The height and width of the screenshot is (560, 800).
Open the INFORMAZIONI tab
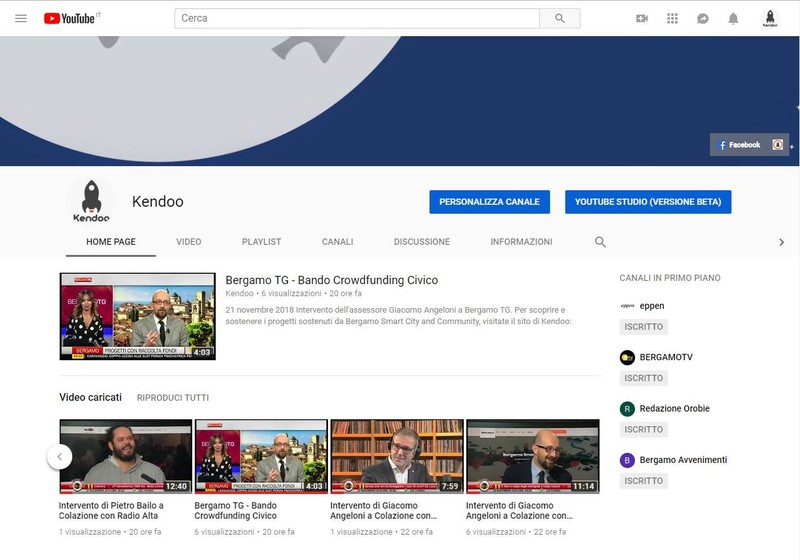point(521,242)
